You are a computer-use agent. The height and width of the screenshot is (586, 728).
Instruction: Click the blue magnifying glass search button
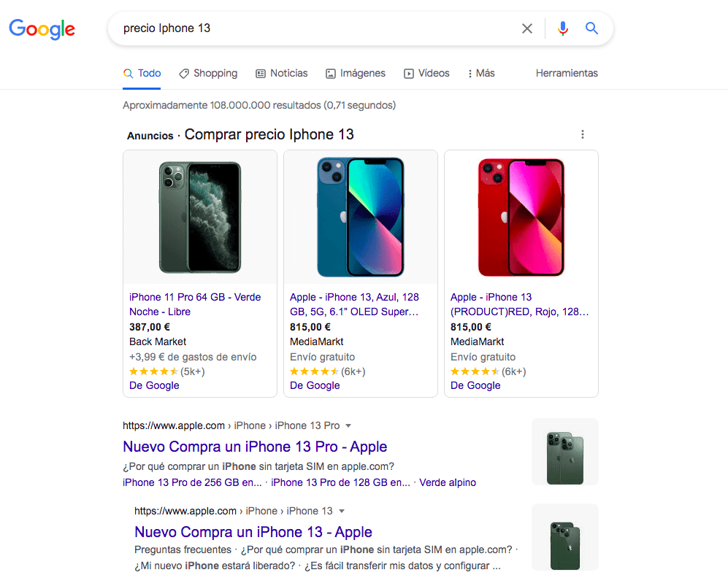point(591,28)
